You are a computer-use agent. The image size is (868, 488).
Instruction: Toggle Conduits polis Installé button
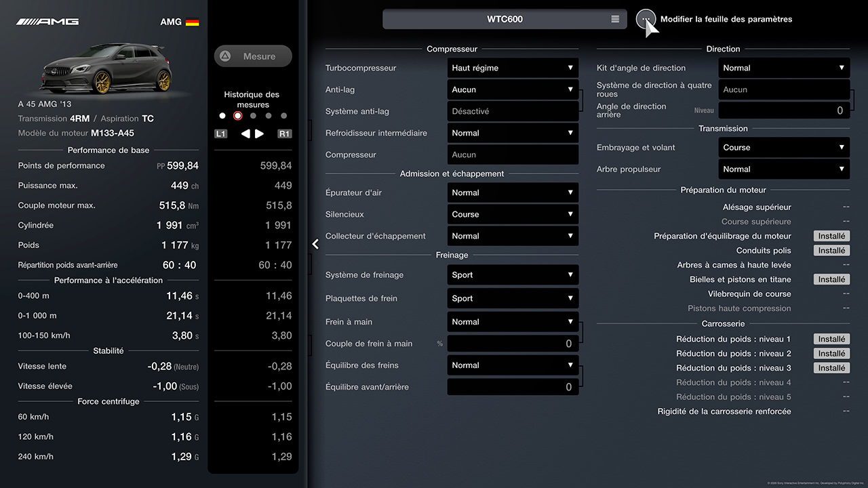point(831,250)
